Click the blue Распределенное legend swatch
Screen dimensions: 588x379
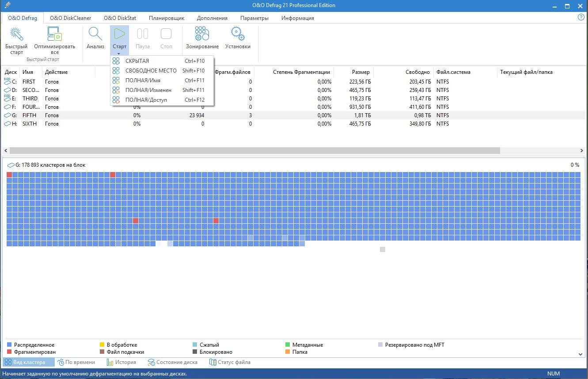click(9, 345)
